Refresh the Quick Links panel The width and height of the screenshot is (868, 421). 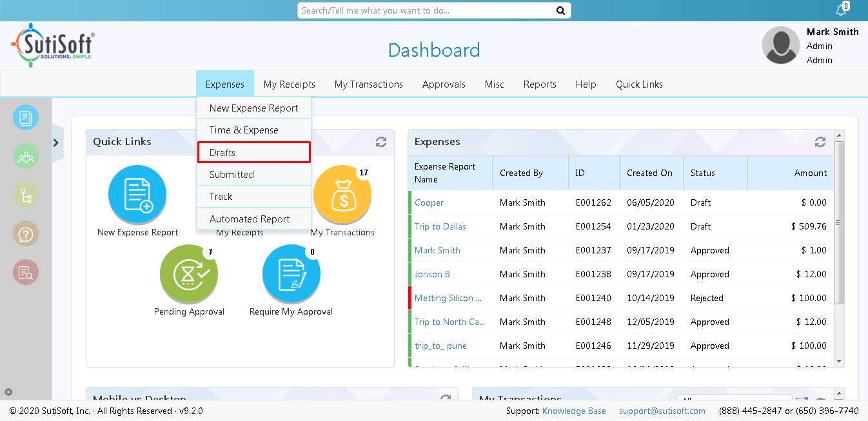point(381,142)
